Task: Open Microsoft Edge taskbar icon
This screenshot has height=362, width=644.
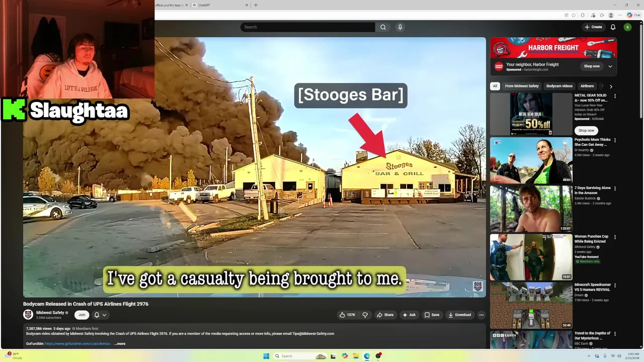Action: coord(367,356)
